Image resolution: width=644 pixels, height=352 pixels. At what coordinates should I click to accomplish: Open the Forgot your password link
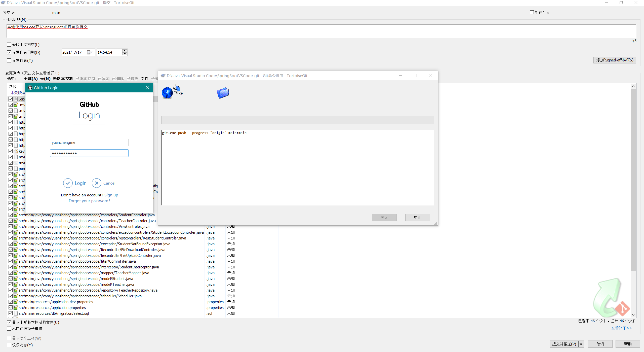point(89,201)
